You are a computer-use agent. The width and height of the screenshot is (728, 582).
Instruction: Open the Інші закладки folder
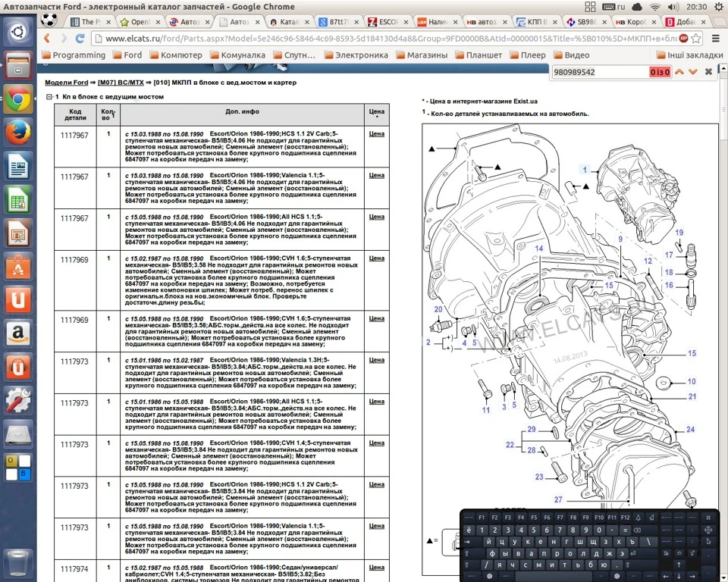coord(690,55)
